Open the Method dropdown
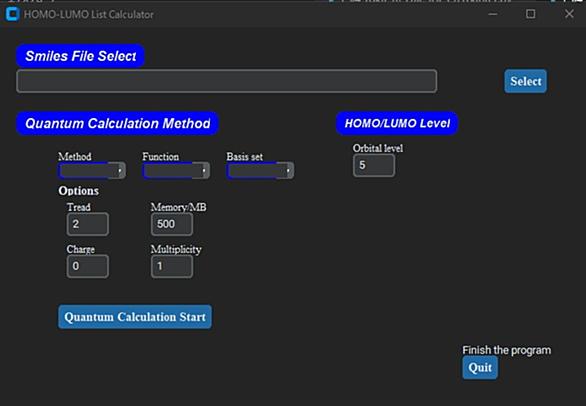Screen dimensions: 586x406 (x=92, y=171)
